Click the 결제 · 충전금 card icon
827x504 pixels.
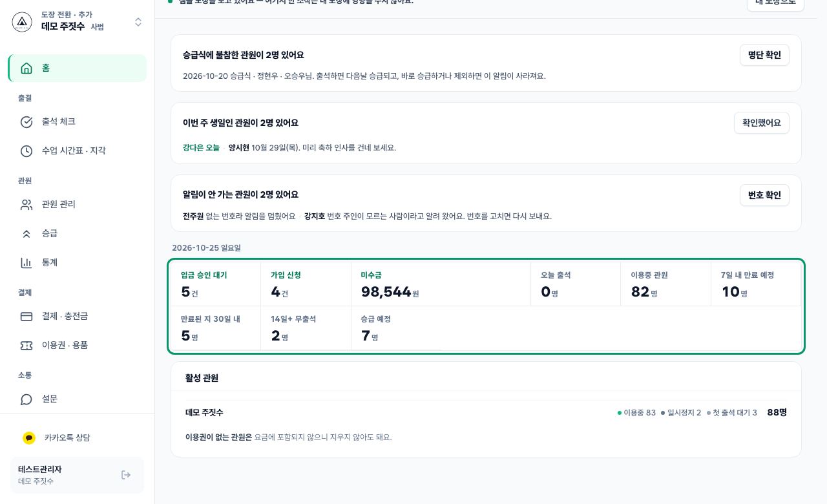(26, 316)
